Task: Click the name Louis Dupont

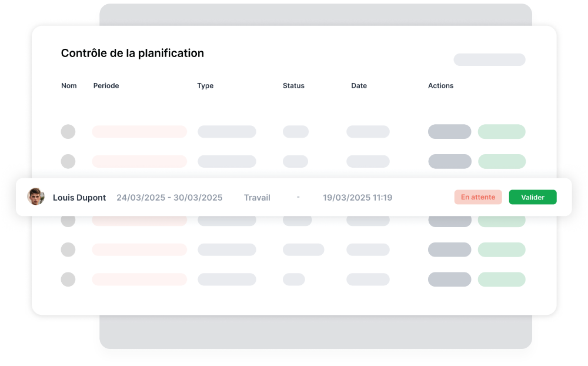Action: click(x=79, y=197)
